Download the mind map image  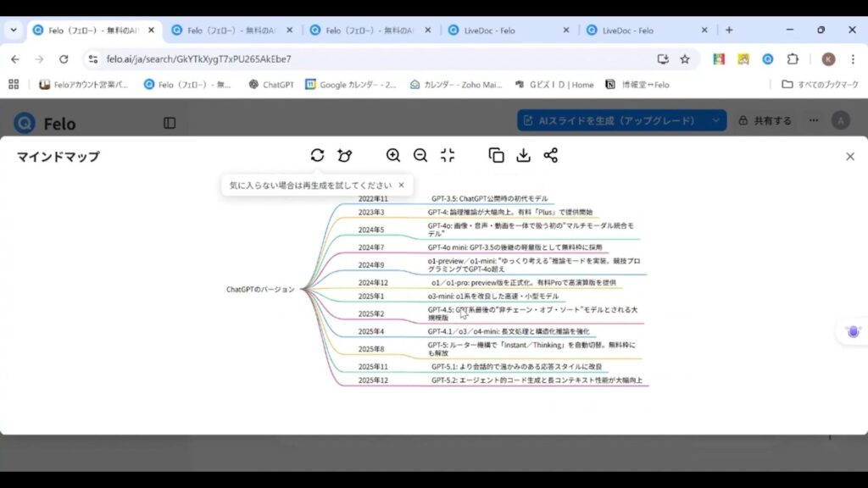(x=524, y=155)
